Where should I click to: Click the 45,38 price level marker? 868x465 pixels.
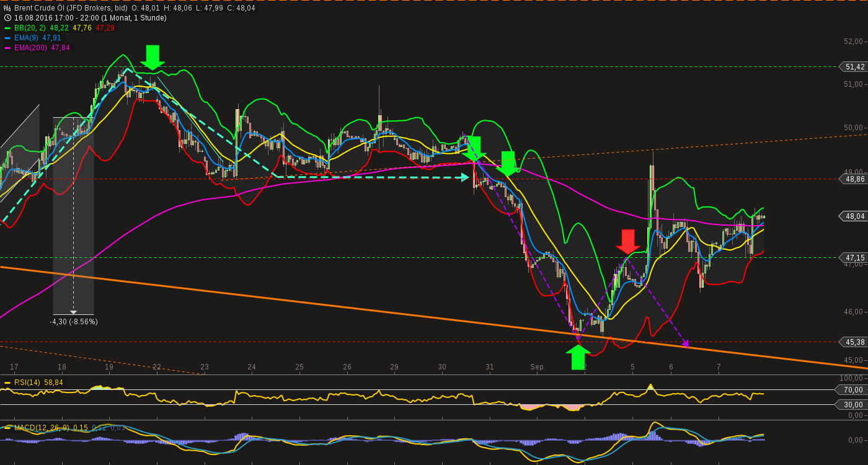tap(852, 342)
